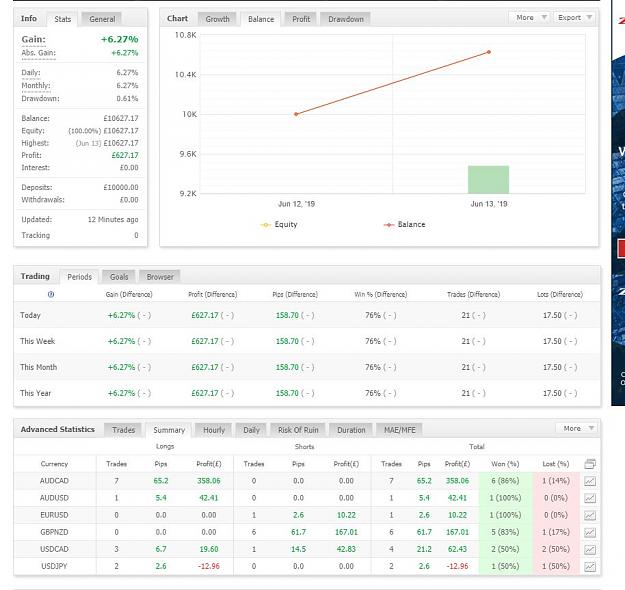
Task: Open the chart Export dropdown
Action: click(x=574, y=18)
